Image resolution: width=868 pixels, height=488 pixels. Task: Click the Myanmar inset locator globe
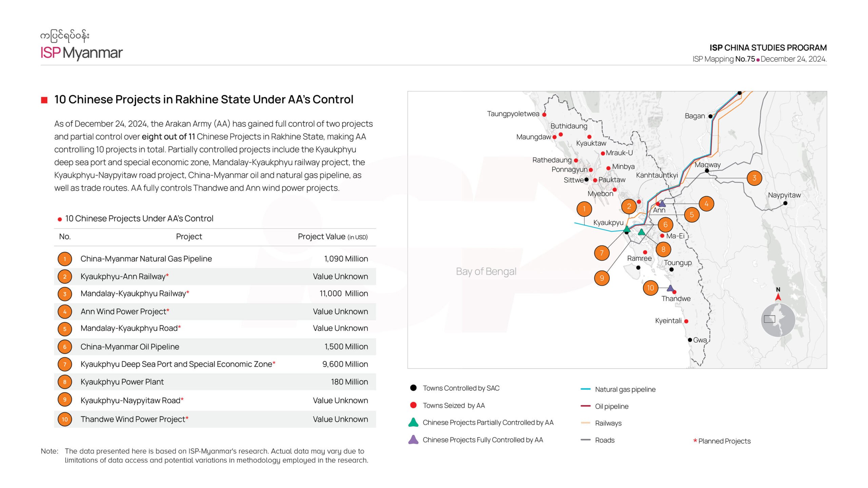click(778, 320)
